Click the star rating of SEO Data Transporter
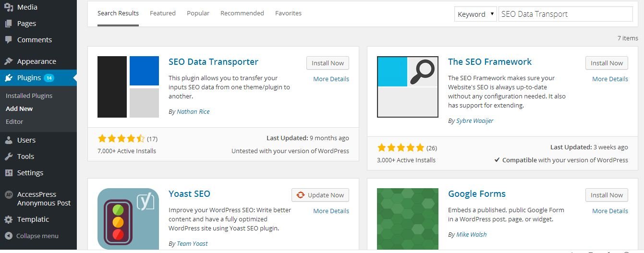Image resolution: width=644 pixels, height=253 pixels. pos(121,139)
